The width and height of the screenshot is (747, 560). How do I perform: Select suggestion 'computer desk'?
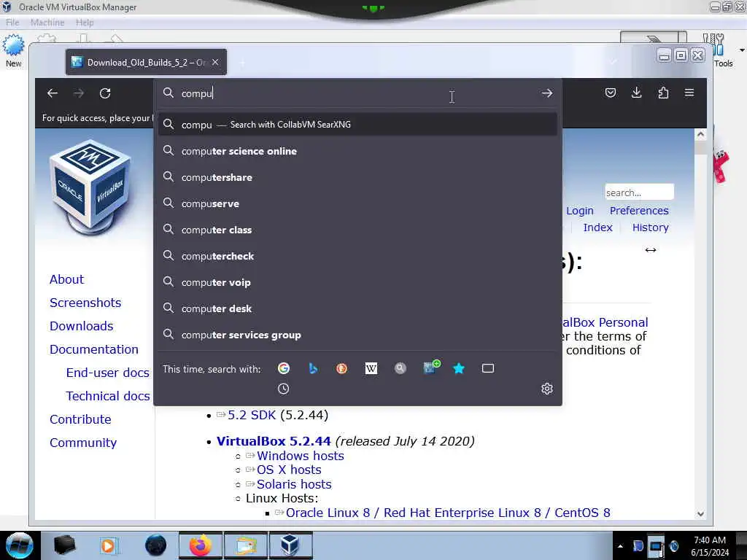(x=357, y=308)
